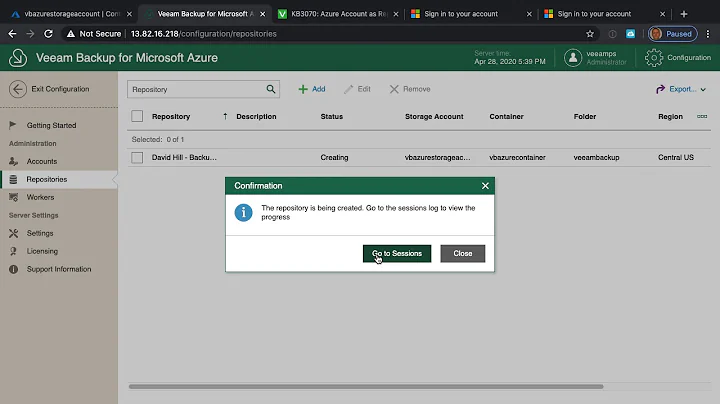
Task: Click the Not Secure warning icon
Action: pos(71,34)
